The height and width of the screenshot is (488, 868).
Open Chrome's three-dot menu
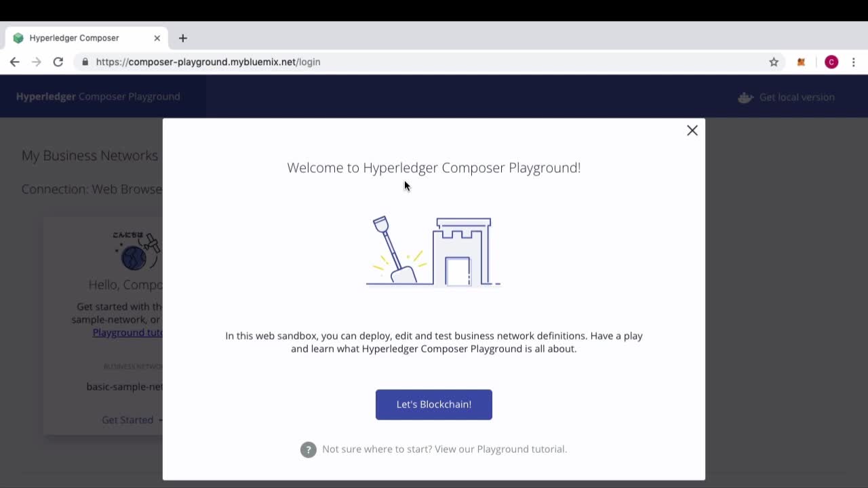point(854,62)
